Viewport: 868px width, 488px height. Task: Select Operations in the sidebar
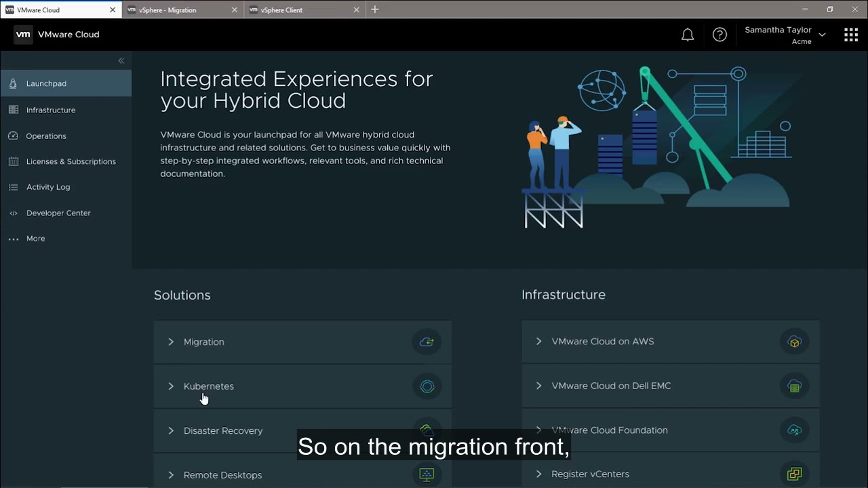click(x=66, y=136)
